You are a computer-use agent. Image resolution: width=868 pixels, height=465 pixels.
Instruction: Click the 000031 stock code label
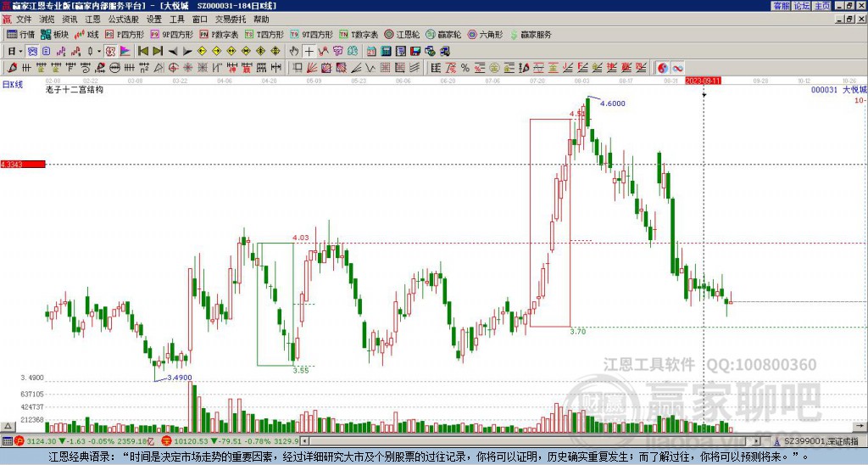click(x=824, y=89)
